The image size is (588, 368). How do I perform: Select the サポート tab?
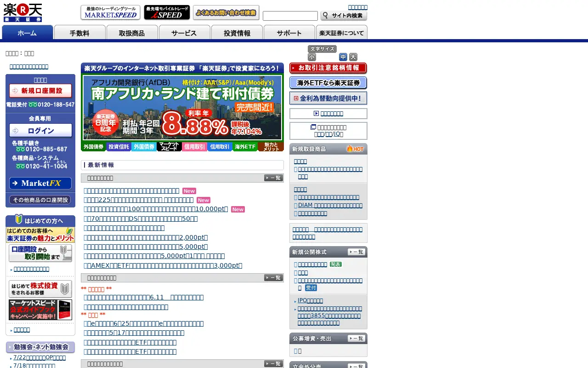[289, 33]
